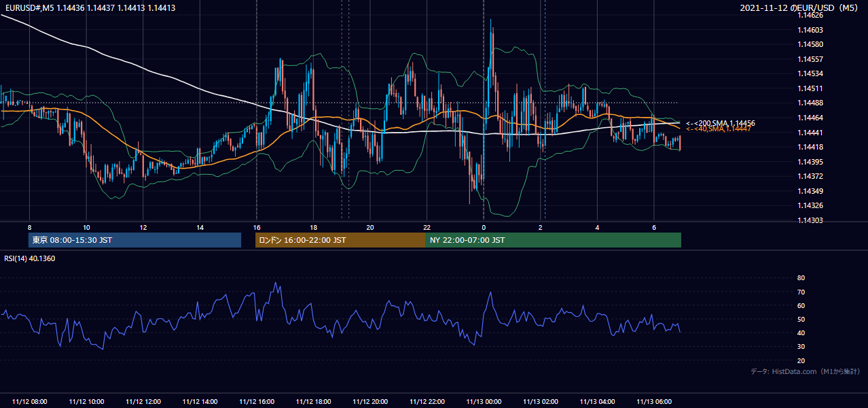Click the 11/12 20:00 date label
The image size is (868, 408).
pos(369,402)
